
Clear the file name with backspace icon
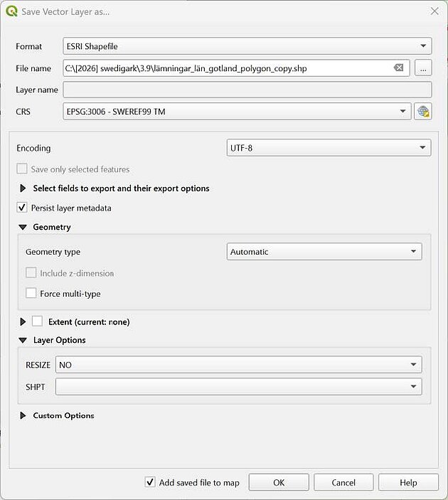coord(398,68)
